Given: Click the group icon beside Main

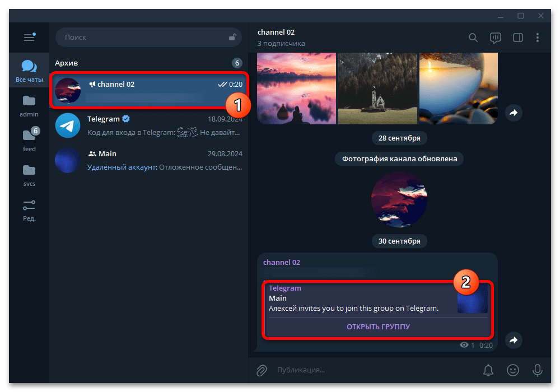Looking at the screenshot, I should [x=92, y=154].
